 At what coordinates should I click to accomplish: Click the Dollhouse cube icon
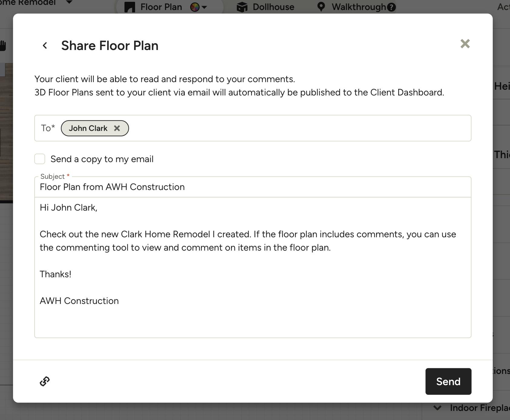click(x=242, y=7)
